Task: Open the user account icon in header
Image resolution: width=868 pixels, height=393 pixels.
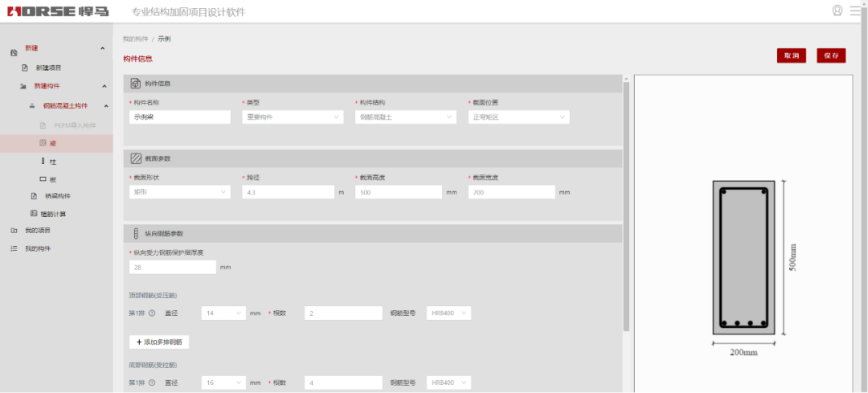Action: [837, 10]
